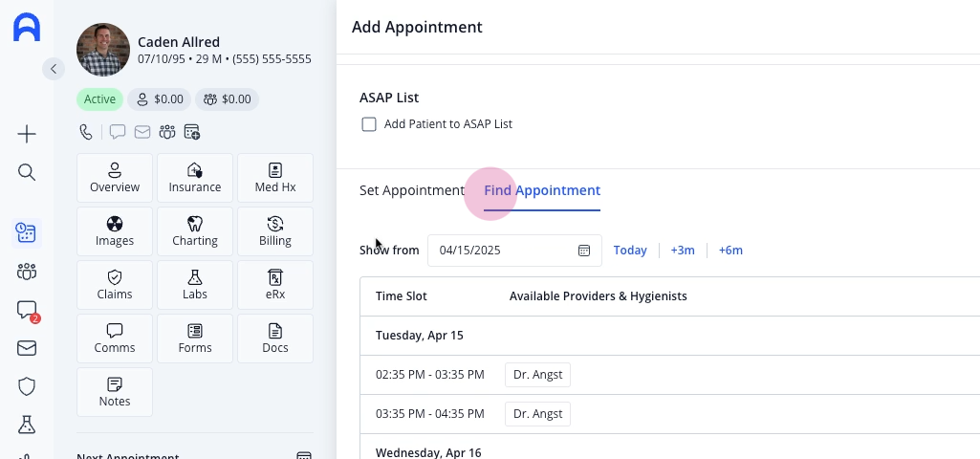The height and width of the screenshot is (459, 980).
Task: Click the Active status badge
Action: click(x=100, y=99)
